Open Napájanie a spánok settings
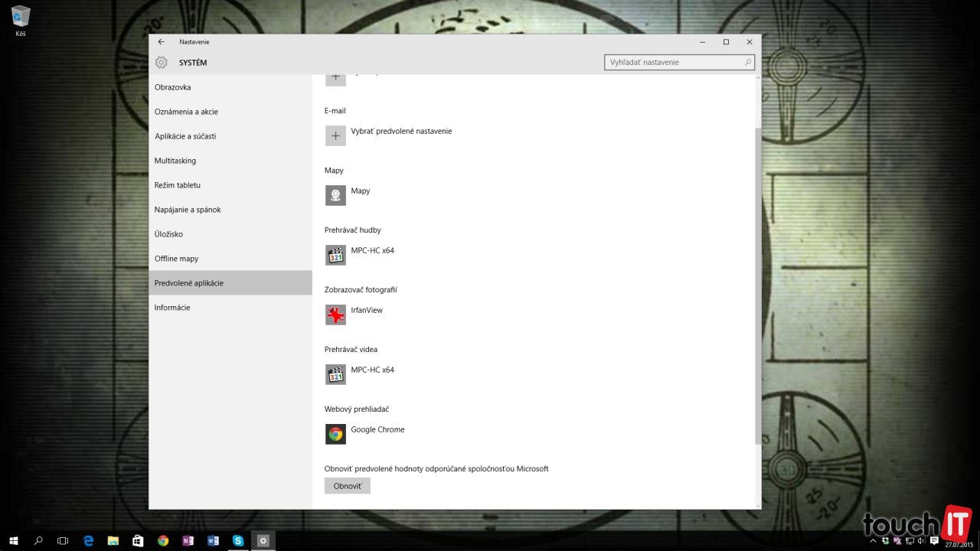The image size is (980, 551). [x=188, y=210]
